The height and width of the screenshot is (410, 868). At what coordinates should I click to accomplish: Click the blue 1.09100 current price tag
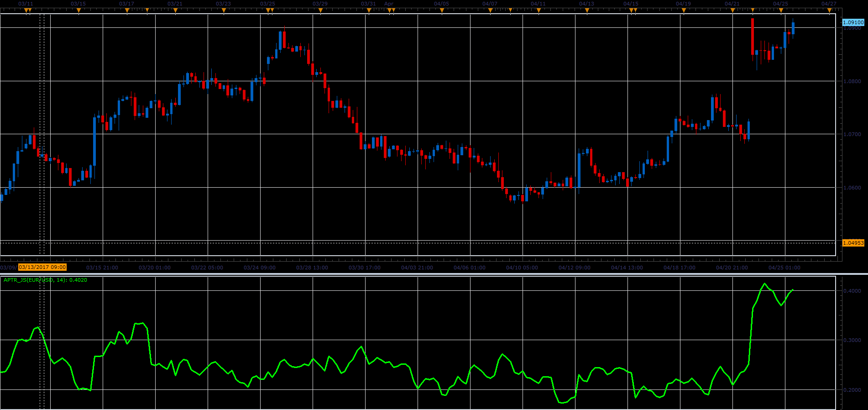tap(853, 22)
